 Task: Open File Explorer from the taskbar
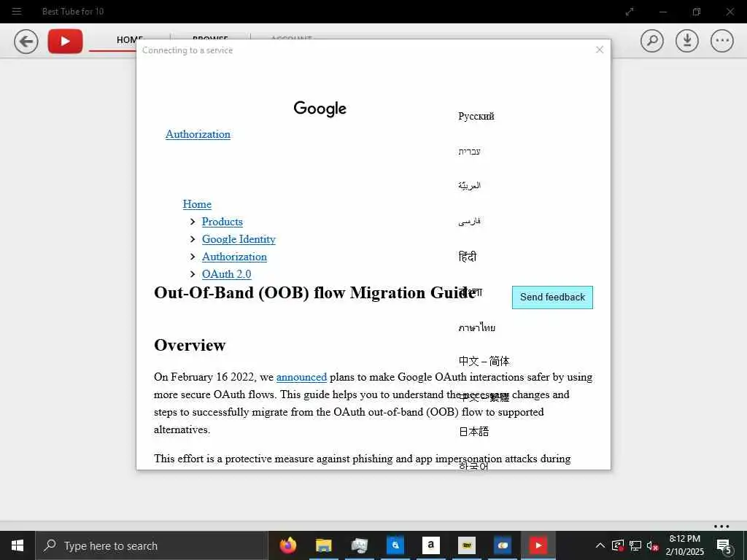pos(323,545)
